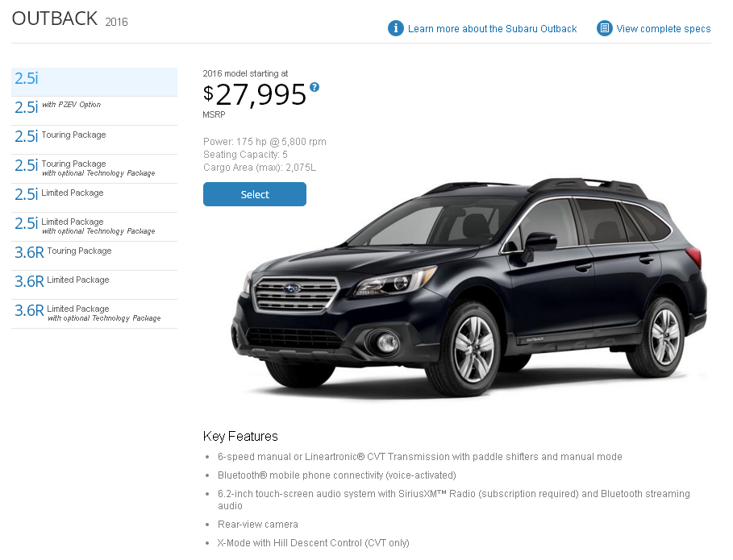This screenshot has width=733, height=560.
Task: Select 2.5i Touring Package trim
Action: 94,139
